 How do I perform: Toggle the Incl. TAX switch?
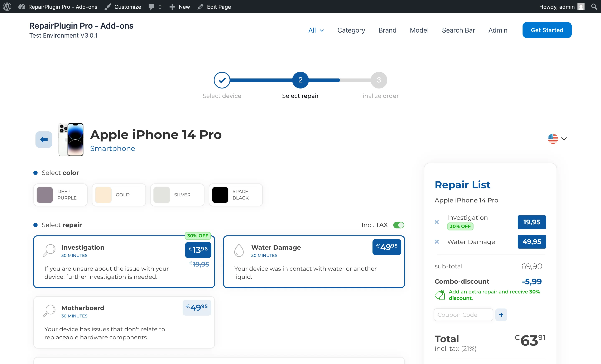(399, 225)
